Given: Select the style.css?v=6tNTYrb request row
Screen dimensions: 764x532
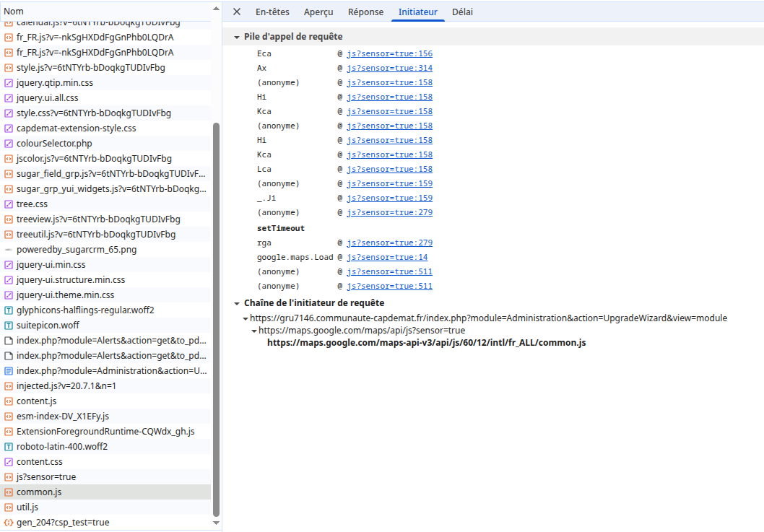Looking at the screenshot, I should click(105, 113).
